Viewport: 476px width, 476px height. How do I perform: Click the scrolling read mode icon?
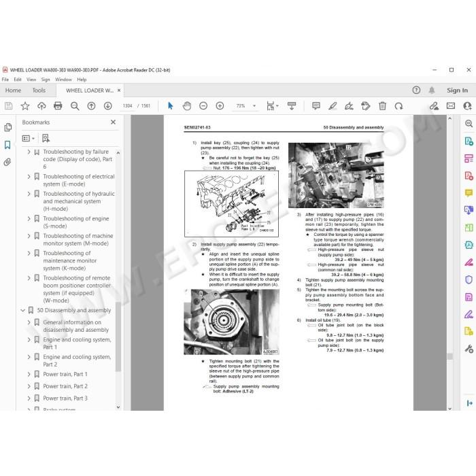pos(292,105)
